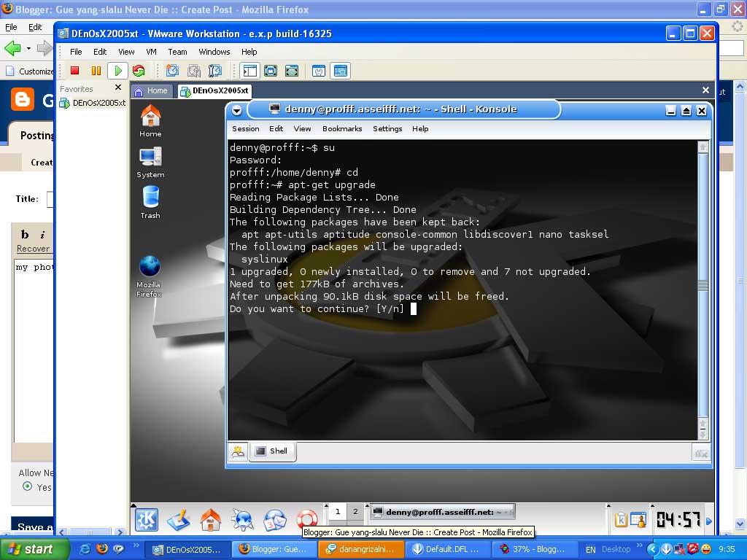Screen dimensions: 747x560
Task: Toggle the VMware sidebar view icon
Action: click(x=249, y=71)
